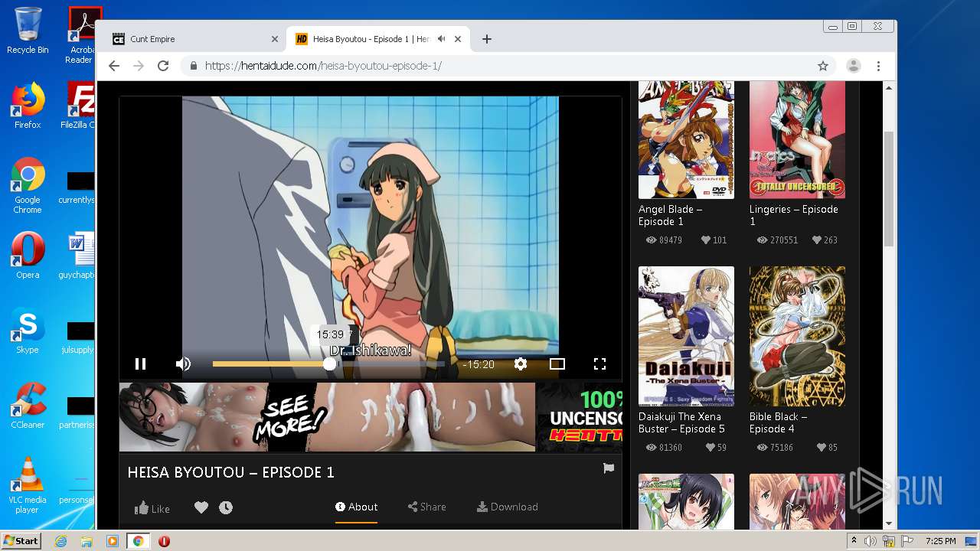The height and width of the screenshot is (551, 980).
Task: Close the active Heisa Byoutou tab
Action: pyautogui.click(x=459, y=39)
